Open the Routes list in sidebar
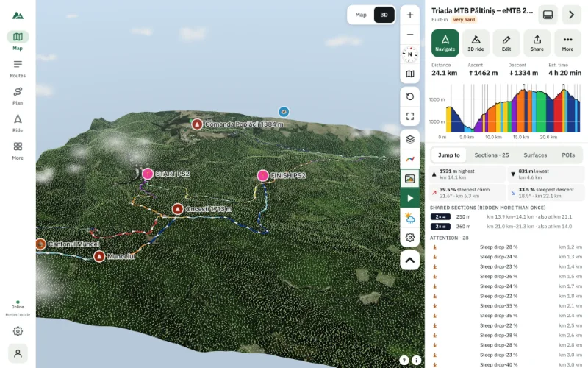The height and width of the screenshot is (368, 588). [x=18, y=68]
